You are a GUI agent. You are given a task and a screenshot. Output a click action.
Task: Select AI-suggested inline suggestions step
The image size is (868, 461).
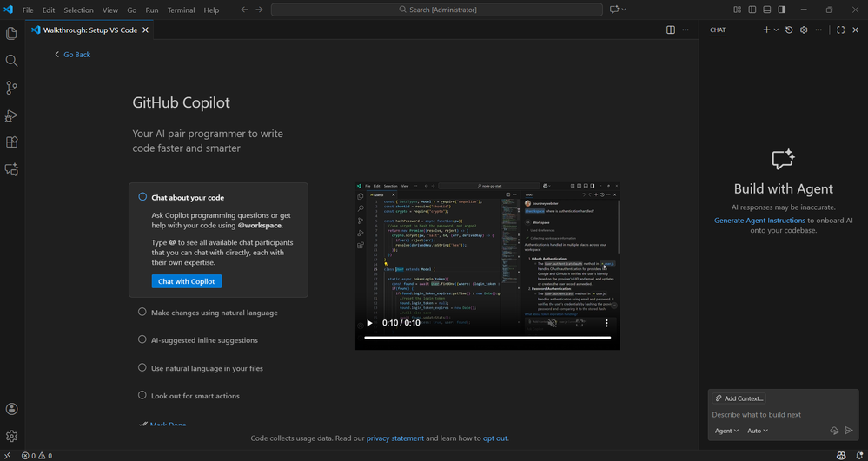[204, 340]
